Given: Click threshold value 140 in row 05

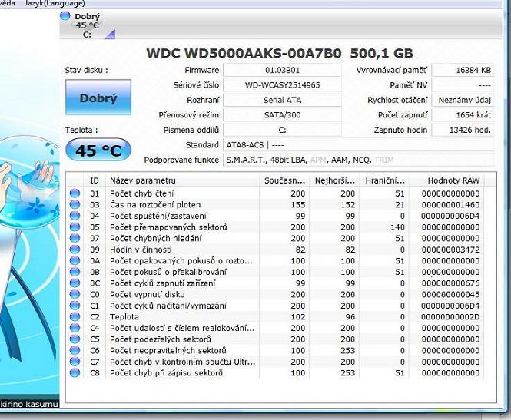Looking at the screenshot, I should pyautogui.click(x=397, y=227).
